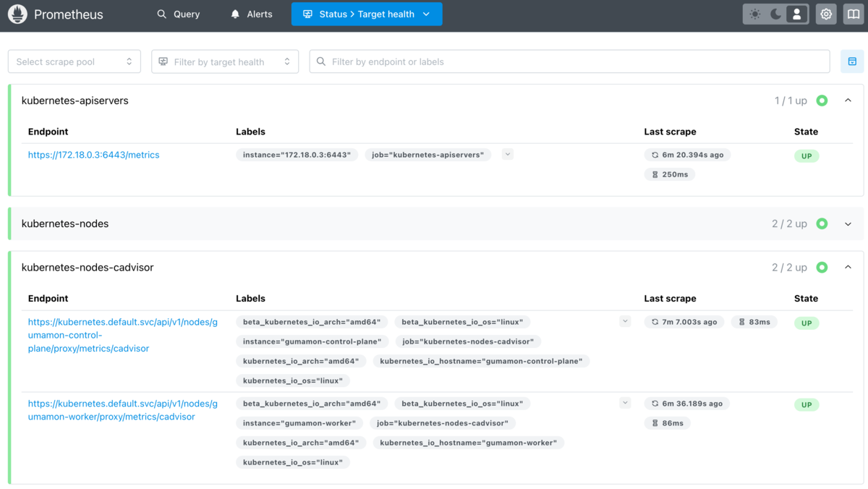Viewport: 868px width, 489px height.
Task: Switch to light theme sun icon
Action: pyautogui.click(x=755, y=14)
